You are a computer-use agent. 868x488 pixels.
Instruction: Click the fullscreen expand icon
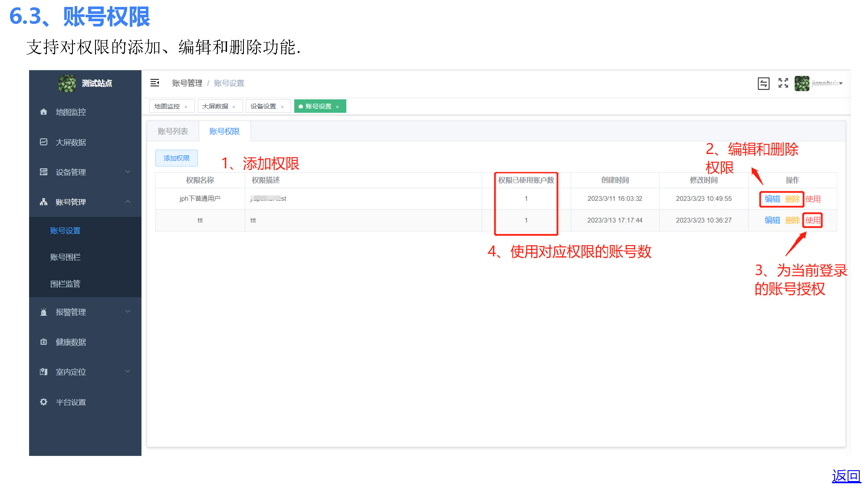point(783,83)
